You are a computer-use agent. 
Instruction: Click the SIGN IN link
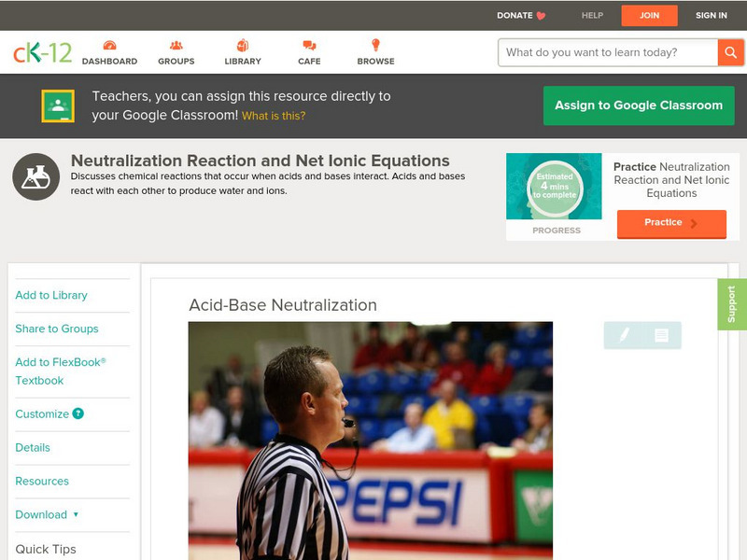[x=712, y=16]
